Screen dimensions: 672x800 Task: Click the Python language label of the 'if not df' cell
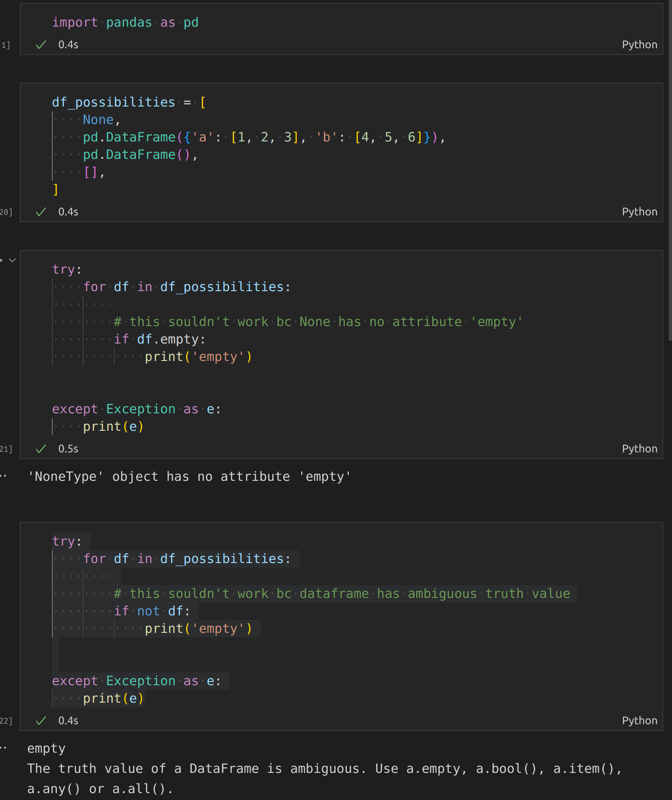click(639, 721)
